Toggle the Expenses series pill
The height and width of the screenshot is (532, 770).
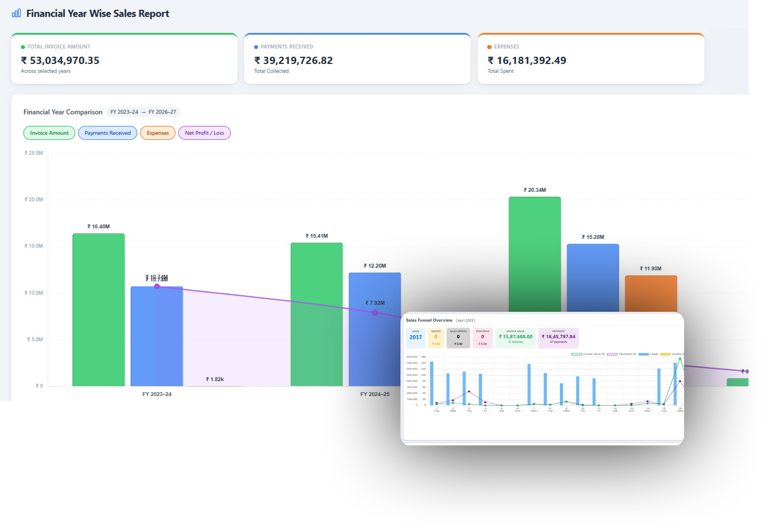pyautogui.click(x=158, y=133)
